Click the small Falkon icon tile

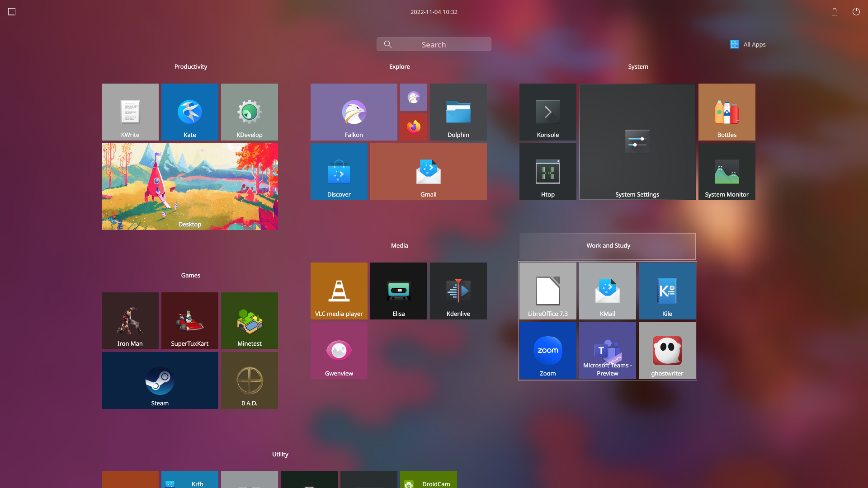[x=414, y=97]
